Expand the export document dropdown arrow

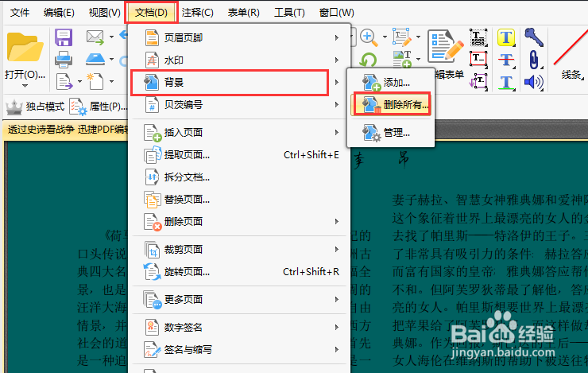tap(79, 81)
